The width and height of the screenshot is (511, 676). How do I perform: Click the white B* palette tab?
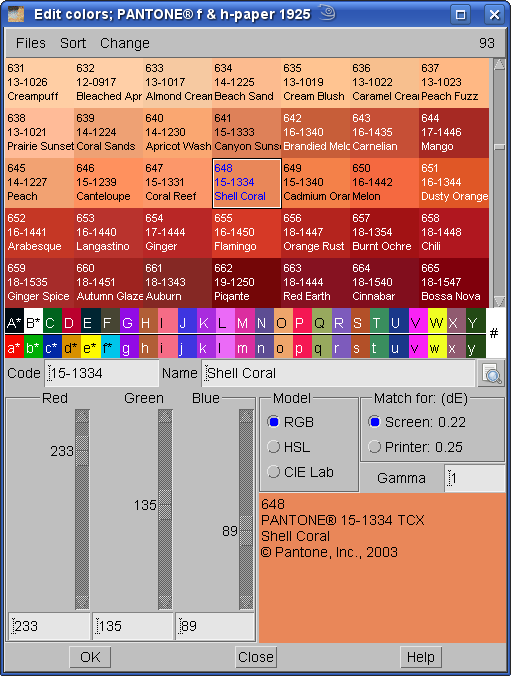[33, 321]
